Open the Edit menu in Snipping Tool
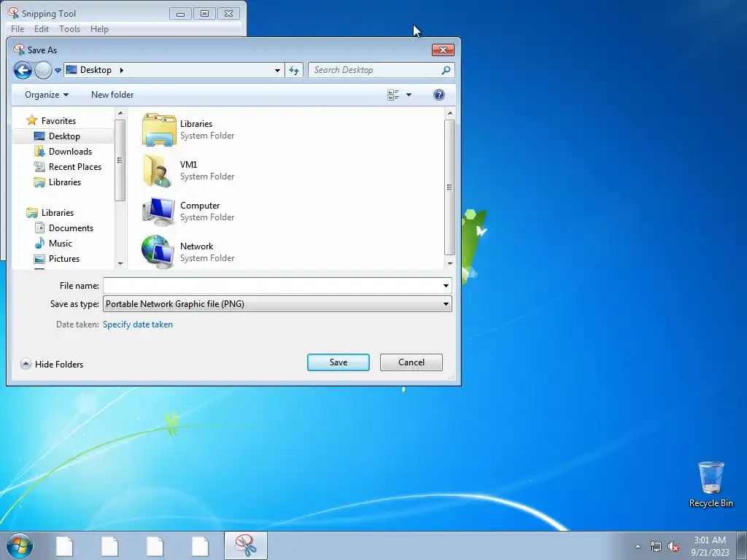 click(42, 29)
